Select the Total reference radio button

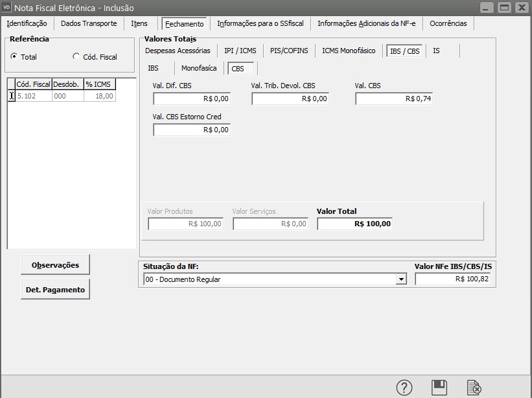point(14,57)
